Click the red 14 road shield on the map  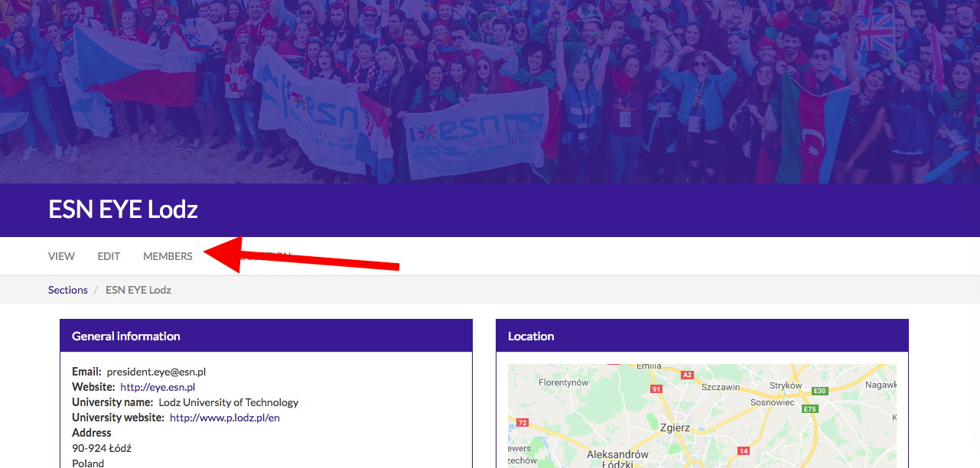[743, 451]
